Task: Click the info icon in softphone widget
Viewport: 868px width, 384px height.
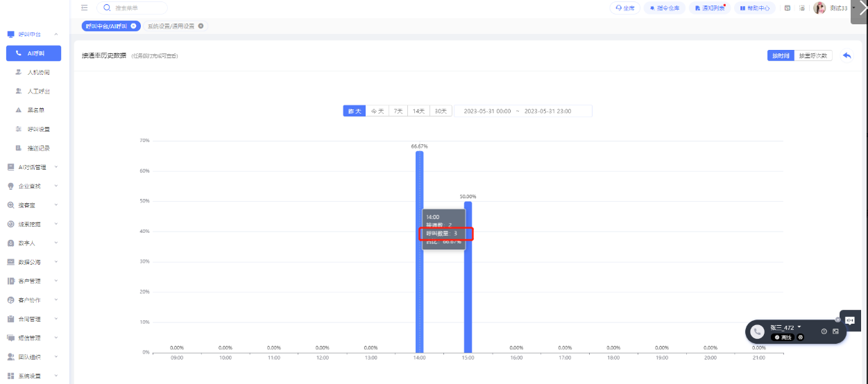Action: tap(824, 331)
